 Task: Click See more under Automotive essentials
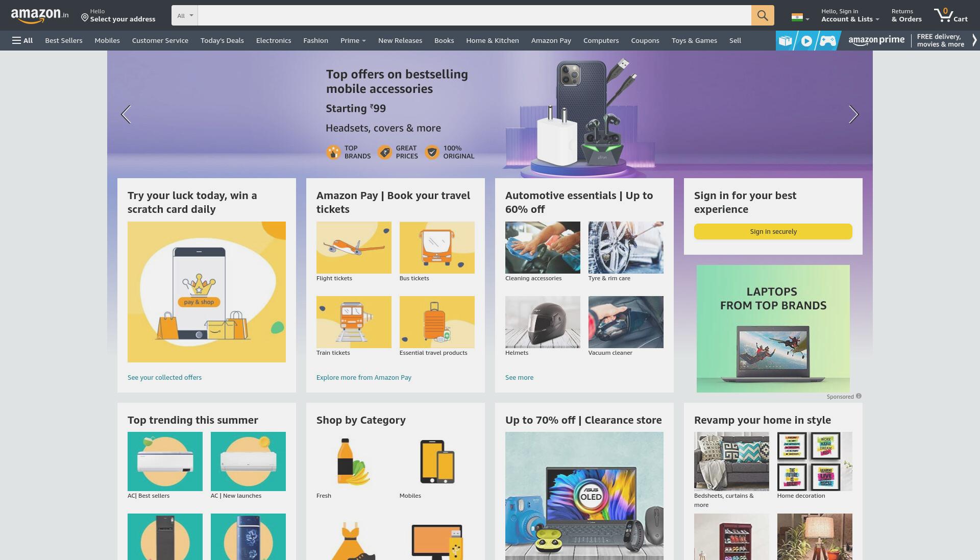[x=519, y=377]
